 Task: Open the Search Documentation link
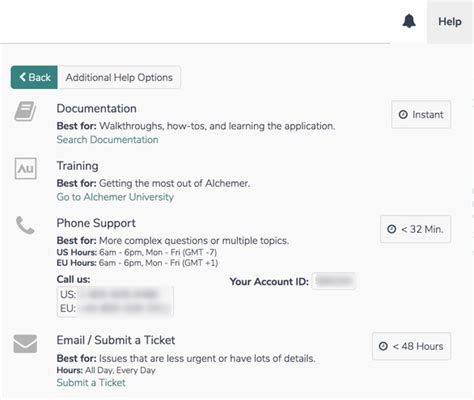click(107, 140)
